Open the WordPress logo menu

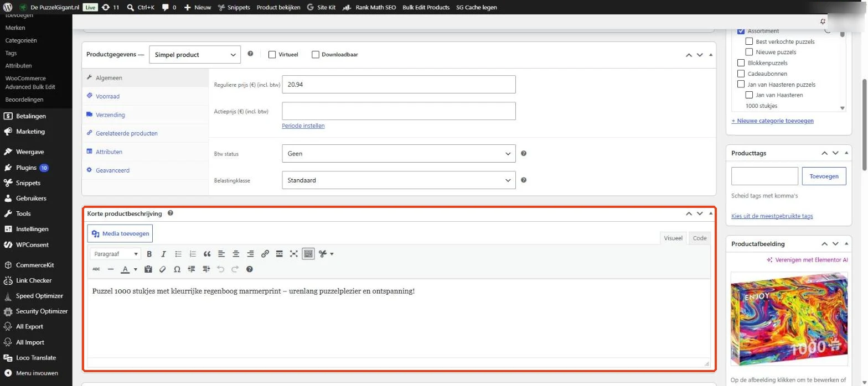(x=7, y=7)
